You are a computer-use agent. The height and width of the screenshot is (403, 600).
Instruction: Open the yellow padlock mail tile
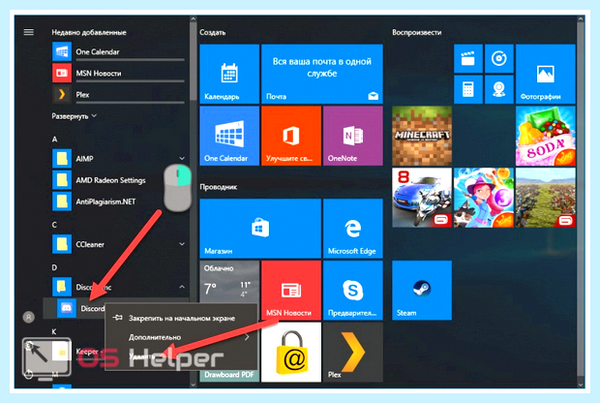click(291, 352)
